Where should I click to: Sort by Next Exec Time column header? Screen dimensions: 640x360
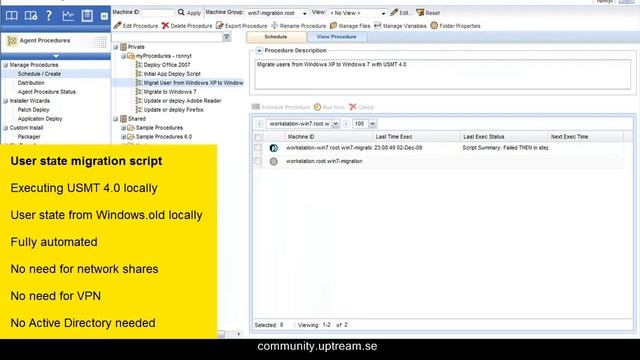point(569,137)
